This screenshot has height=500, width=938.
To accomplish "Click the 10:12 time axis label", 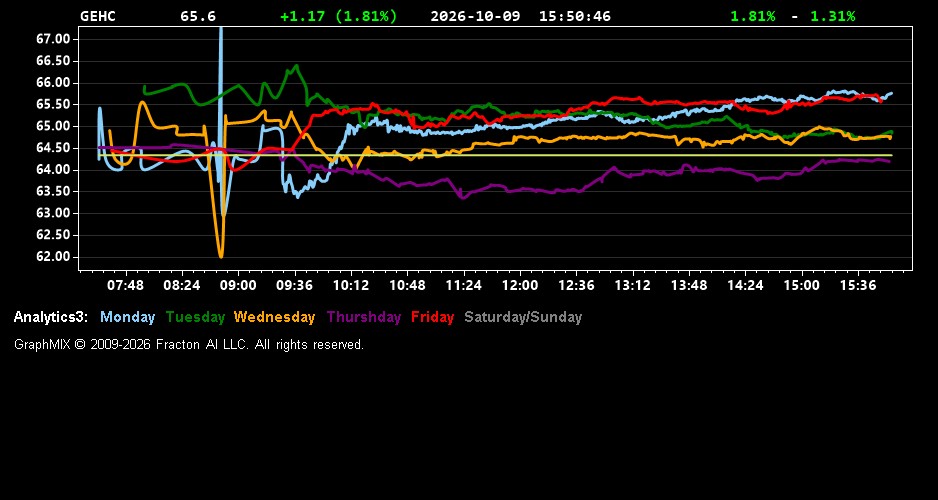I will (x=351, y=285).
